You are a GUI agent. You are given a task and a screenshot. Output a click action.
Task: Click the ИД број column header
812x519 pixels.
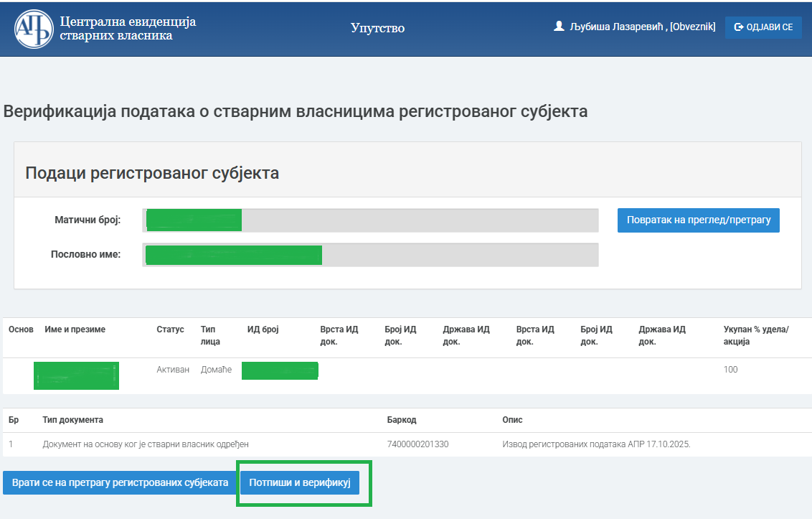click(x=263, y=329)
